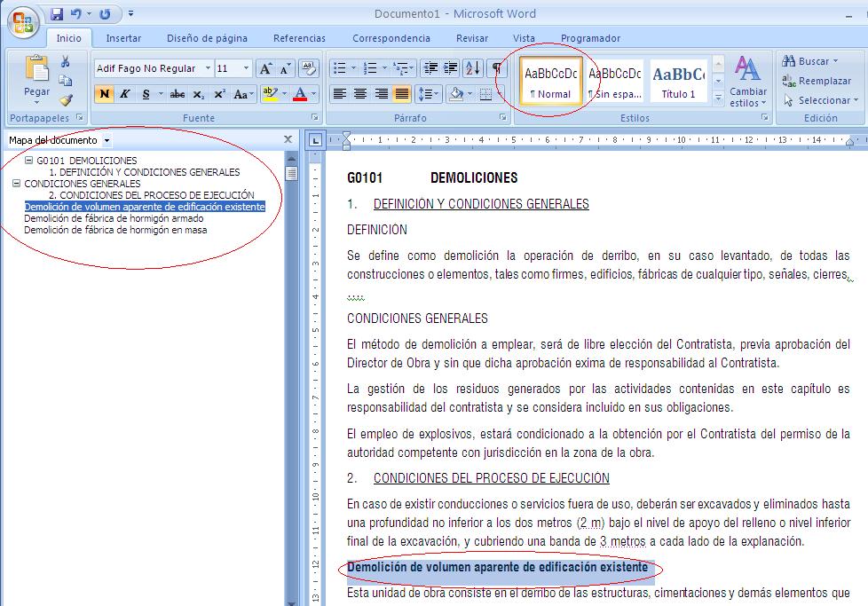Redo the last undone action
Image resolution: width=868 pixels, height=606 pixels.
(x=105, y=14)
